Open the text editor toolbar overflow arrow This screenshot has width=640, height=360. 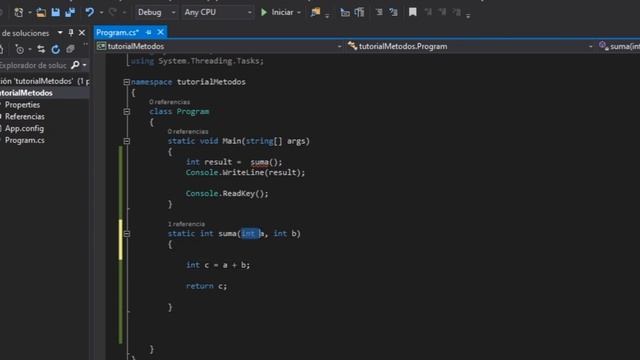point(468,16)
